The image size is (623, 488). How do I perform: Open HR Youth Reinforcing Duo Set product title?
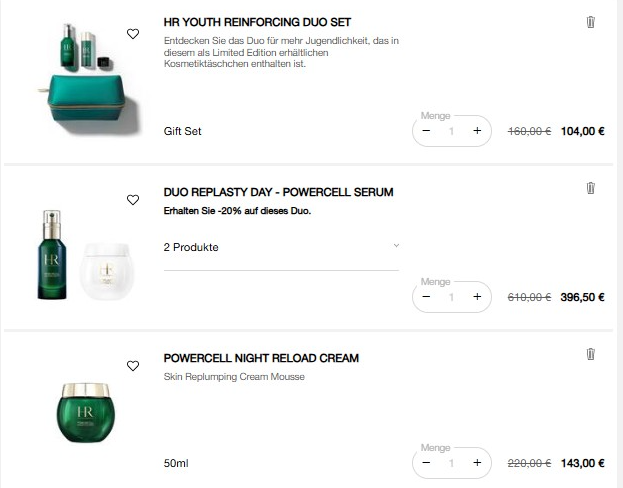point(257,22)
